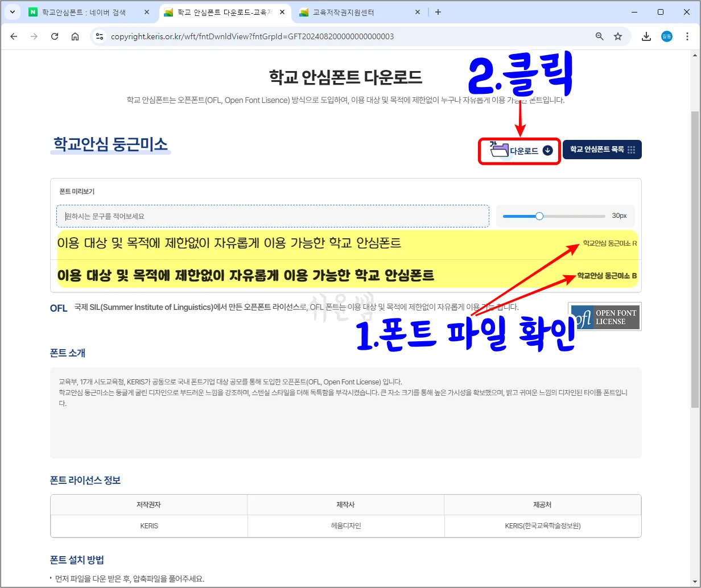Click the page zoom magnifier icon
Image resolution: width=701 pixels, height=588 pixels.
click(599, 36)
